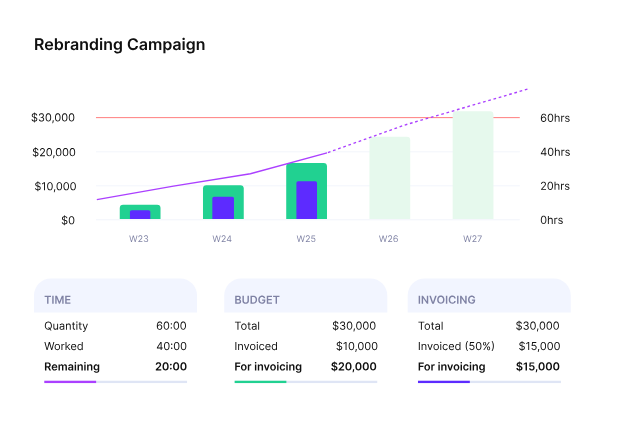Open the INVOICING card header
This screenshot has height=430, width=620.
point(489,299)
